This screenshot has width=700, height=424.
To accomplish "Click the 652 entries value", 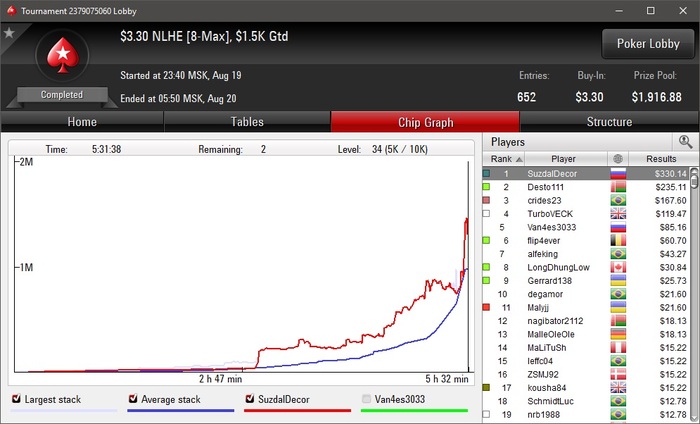I will (x=526, y=97).
